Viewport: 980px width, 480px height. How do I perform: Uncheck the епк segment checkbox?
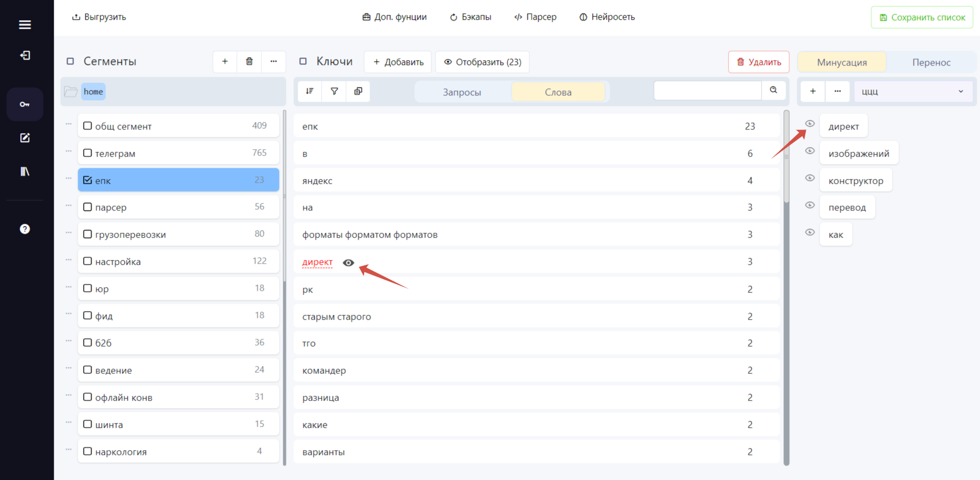[x=87, y=180]
